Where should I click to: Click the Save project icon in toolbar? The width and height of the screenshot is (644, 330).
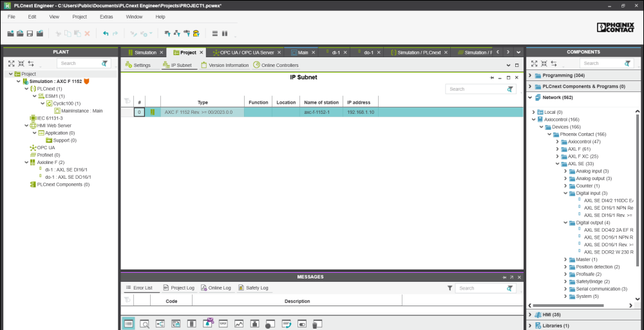point(30,33)
